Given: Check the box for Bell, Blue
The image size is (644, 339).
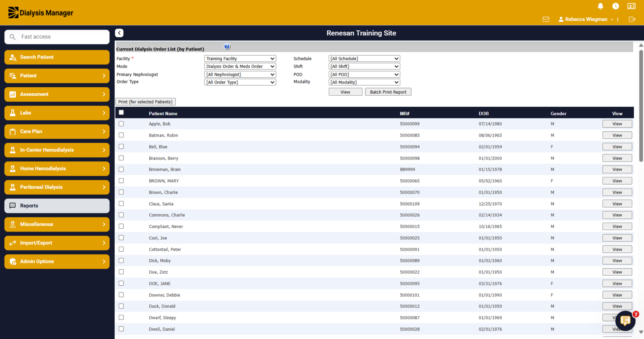Looking at the screenshot, I should pyautogui.click(x=121, y=146).
